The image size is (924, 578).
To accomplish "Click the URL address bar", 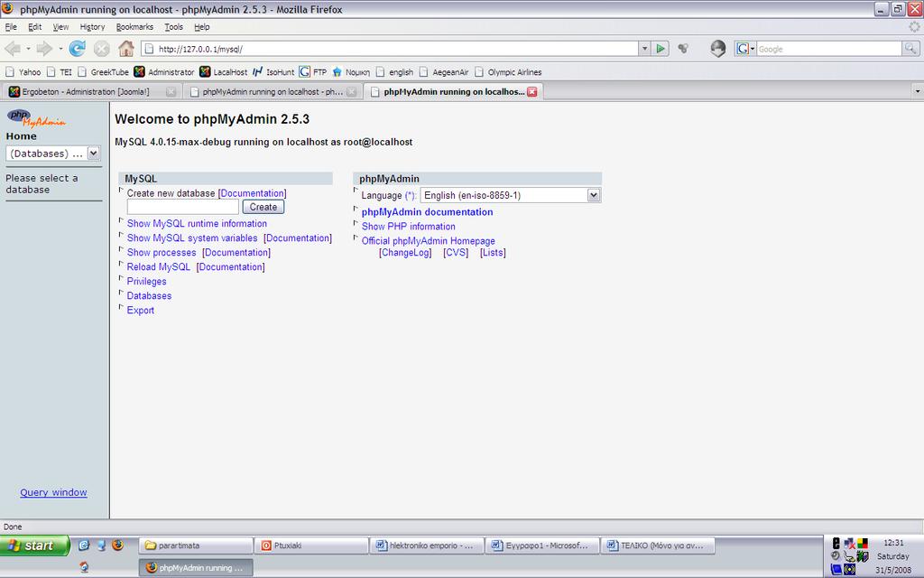I will pyautogui.click(x=389, y=49).
